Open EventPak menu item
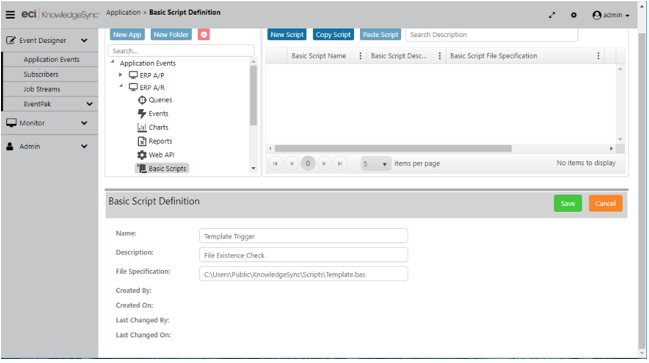The height and width of the screenshot is (363, 649). [x=37, y=104]
